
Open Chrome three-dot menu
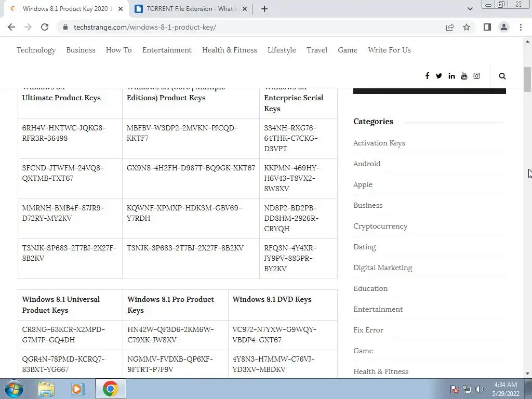point(521,27)
